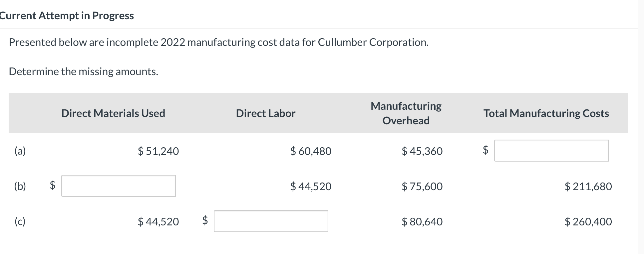Click the $211,680 total for row (b)

(x=588, y=187)
